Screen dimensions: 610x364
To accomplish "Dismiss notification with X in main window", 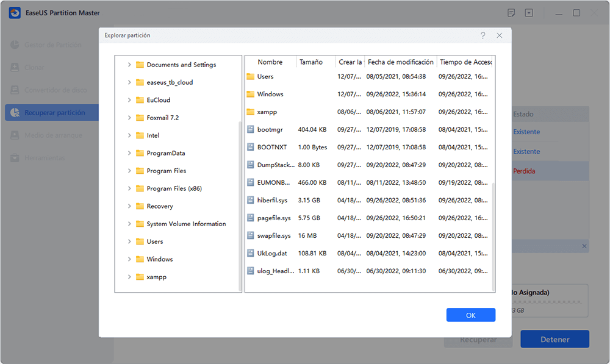I will point(584,246).
